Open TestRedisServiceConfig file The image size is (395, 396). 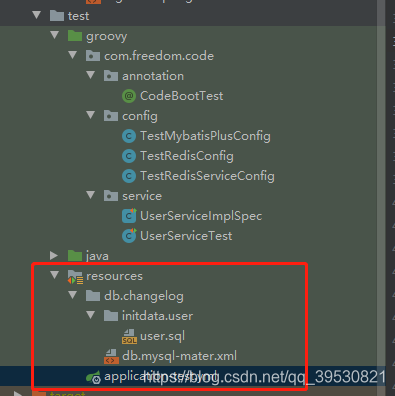207,176
